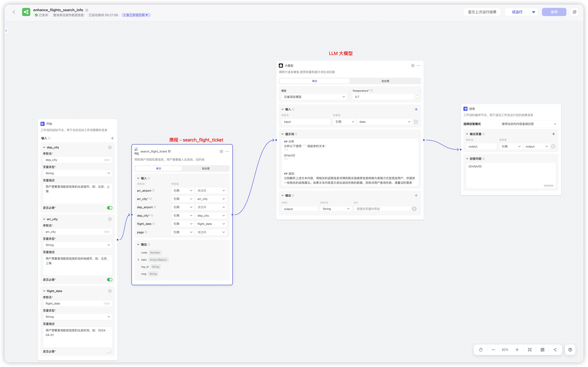The image size is (588, 367).
Task: Run the 大模型 node alone
Action: (413, 66)
